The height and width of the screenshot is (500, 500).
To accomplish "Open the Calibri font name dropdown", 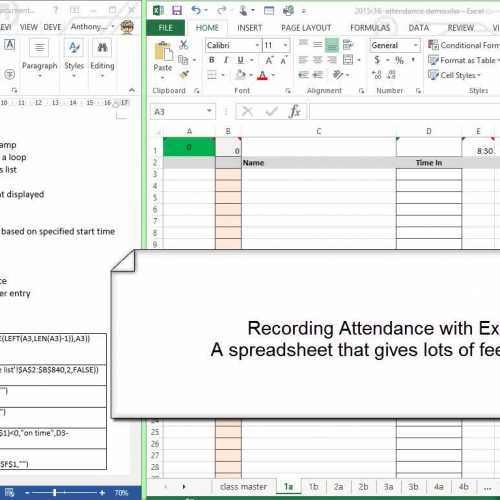I will (x=257, y=45).
